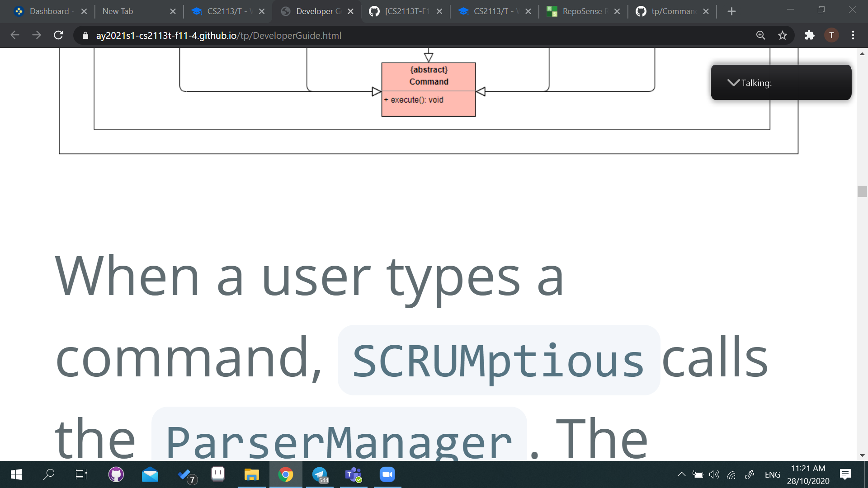This screenshot has height=488, width=868.
Task: Click the scrollbar down arrow
Action: pos(862,455)
